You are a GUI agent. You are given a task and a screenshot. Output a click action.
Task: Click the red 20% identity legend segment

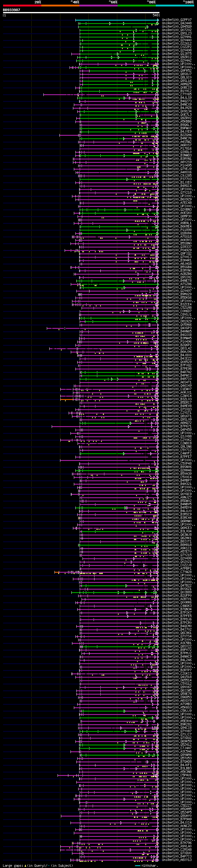[x=22, y=6]
